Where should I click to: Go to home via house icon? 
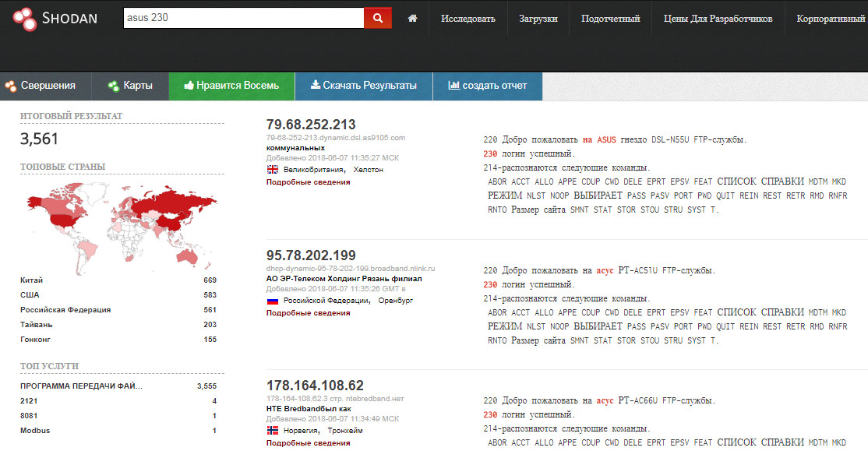pyautogui.click(x=412, y=19)
